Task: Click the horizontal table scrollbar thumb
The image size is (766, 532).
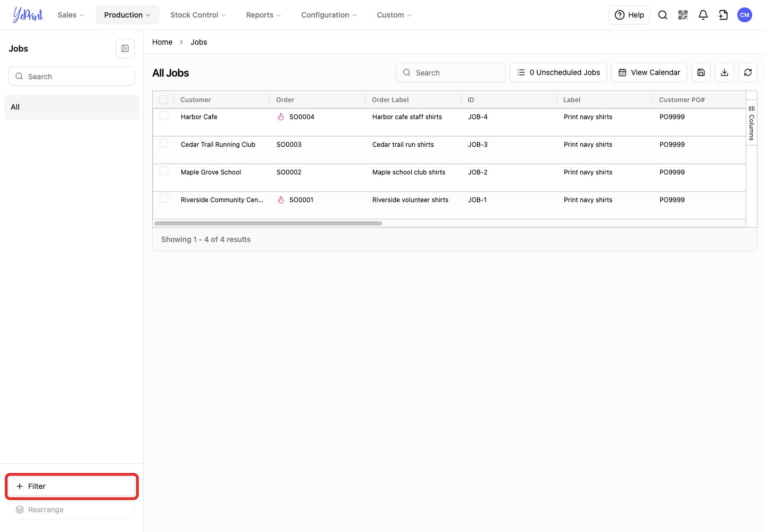Action: coord(268,223)
